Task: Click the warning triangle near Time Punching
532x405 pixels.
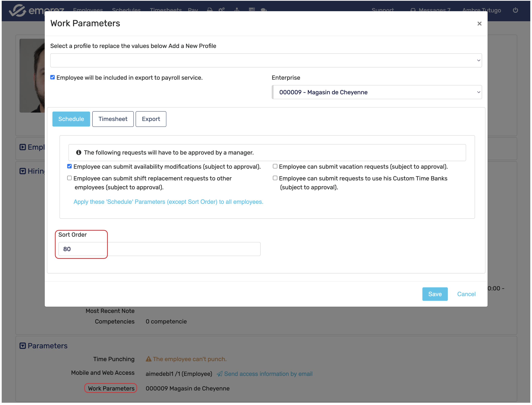Action: [x=148, y=359]
